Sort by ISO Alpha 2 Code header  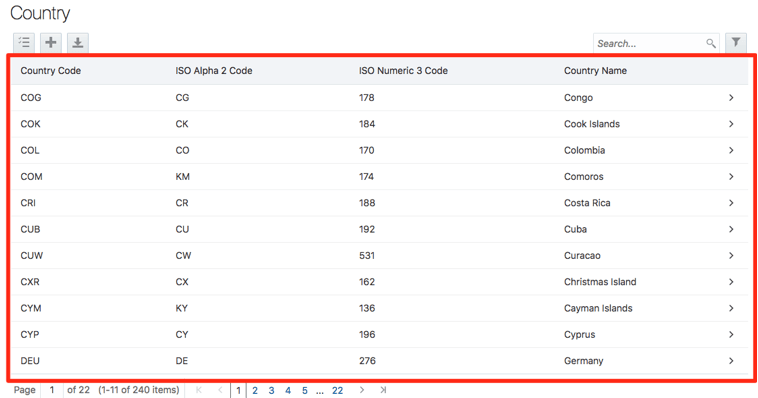(x=214, y=71)
